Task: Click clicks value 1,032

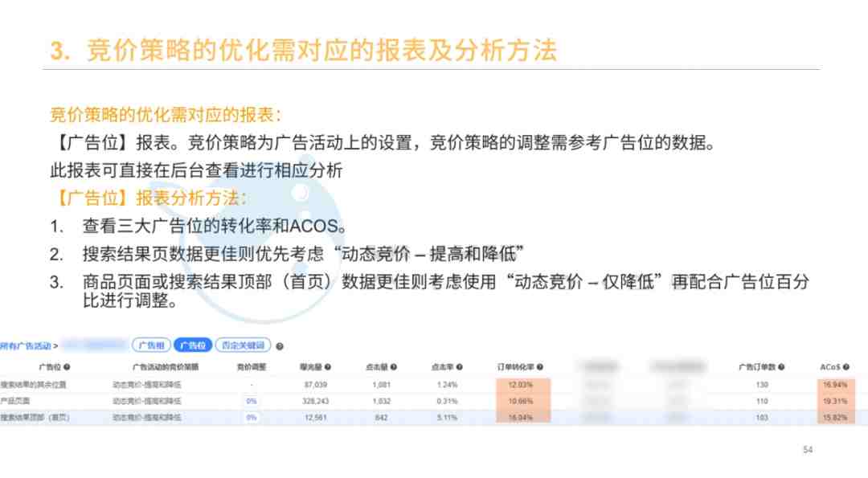Action: coord(382,401)
